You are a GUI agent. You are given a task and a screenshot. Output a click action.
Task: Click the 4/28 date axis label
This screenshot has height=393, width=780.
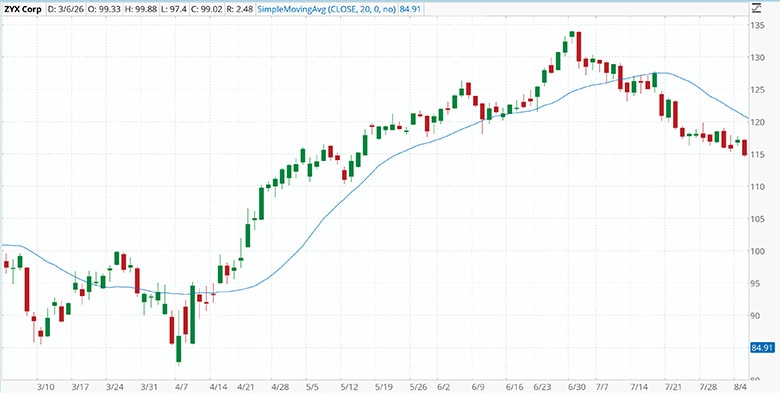click(x=280, y=387)
